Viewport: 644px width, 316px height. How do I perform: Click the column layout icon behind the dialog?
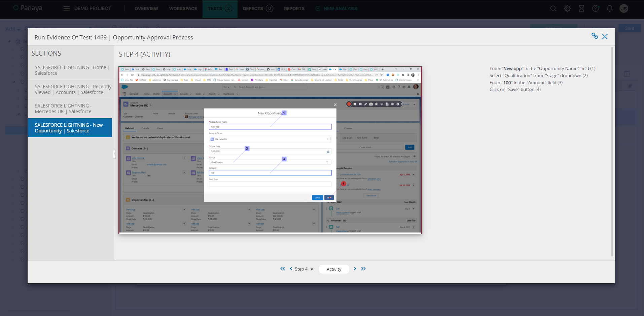click(x=627, y=74)
